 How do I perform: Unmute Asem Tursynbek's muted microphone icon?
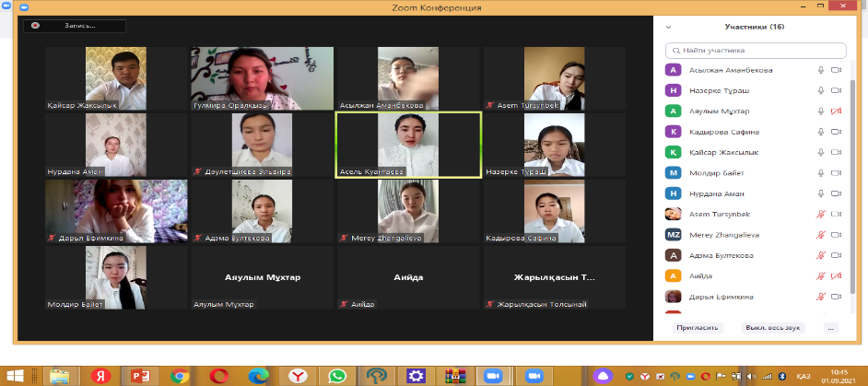(x=820, y=214)
